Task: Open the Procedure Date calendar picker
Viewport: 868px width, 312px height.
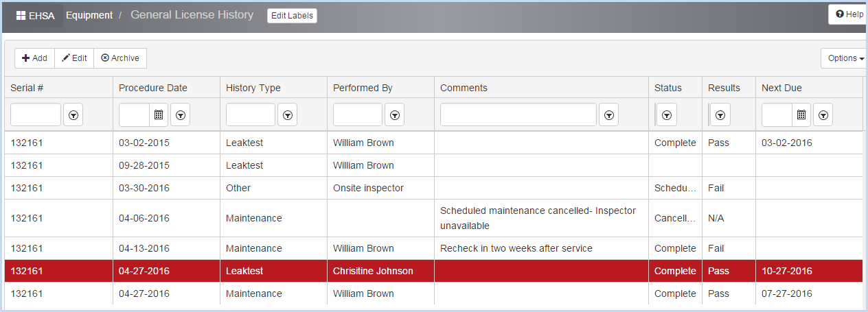Action: pos(159,115)
